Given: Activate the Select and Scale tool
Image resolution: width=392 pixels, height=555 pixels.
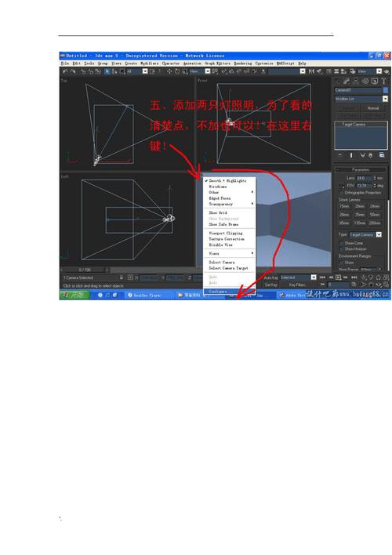Looking at the screenshot, I should click(x=185, y=71).
